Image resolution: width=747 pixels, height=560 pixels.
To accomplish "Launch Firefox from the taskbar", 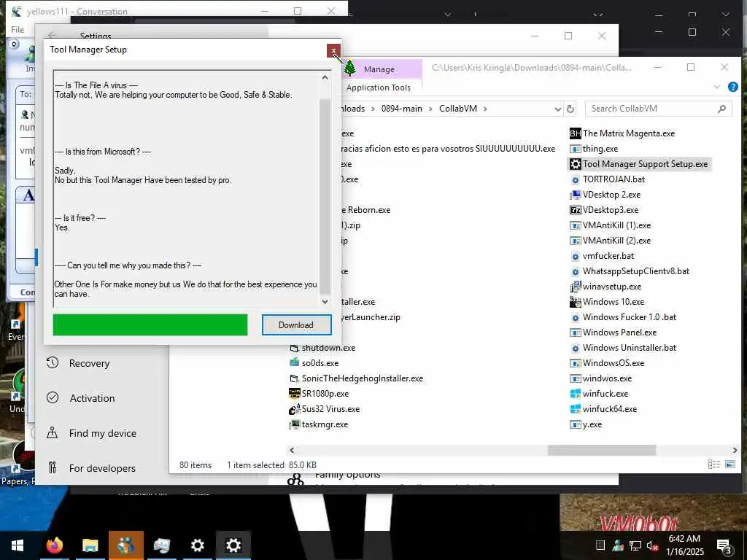I will pos(55,545).
